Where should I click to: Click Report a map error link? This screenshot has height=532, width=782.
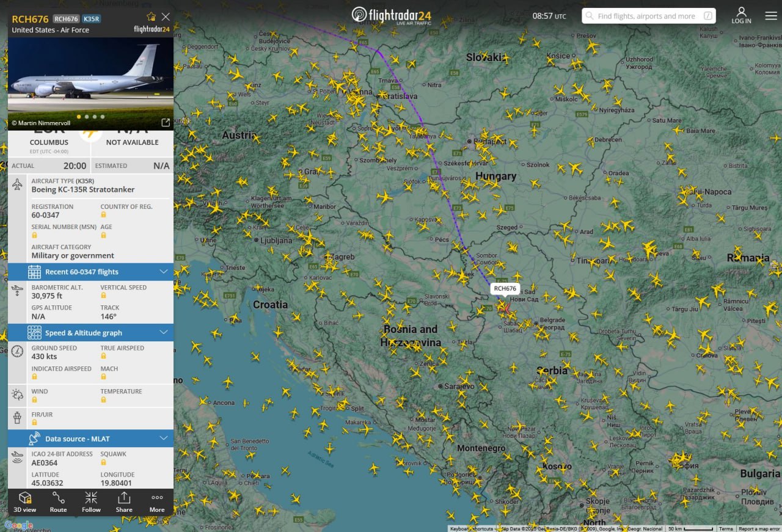(759, 528)
